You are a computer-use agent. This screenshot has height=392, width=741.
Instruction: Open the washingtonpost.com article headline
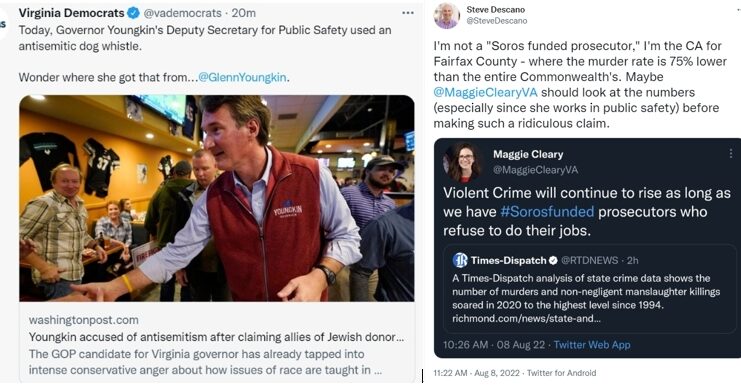216,337
